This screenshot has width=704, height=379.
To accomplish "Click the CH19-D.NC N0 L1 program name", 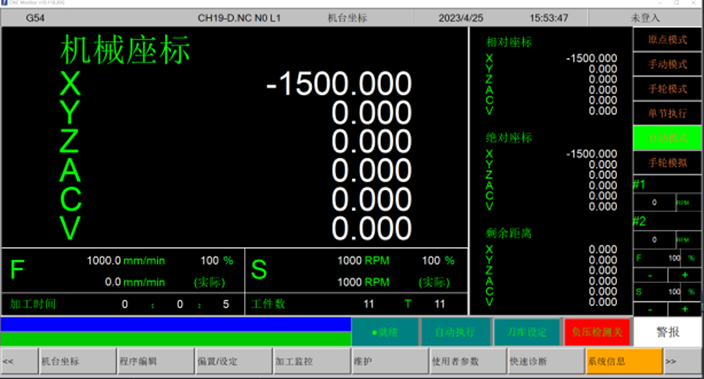I will click(x=239, y=18).
